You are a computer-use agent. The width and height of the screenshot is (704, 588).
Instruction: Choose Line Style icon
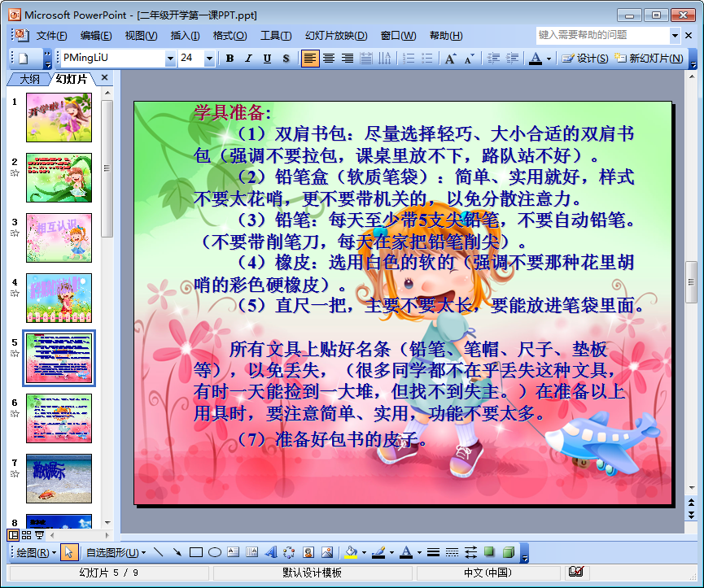433,552
